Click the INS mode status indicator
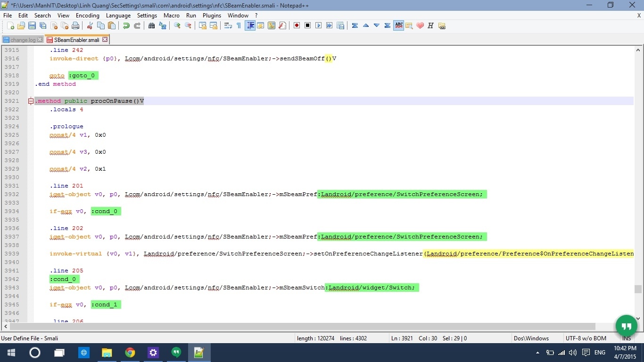Image resolution: width=644 pixels, height=362 pixels. click(627, 338)
